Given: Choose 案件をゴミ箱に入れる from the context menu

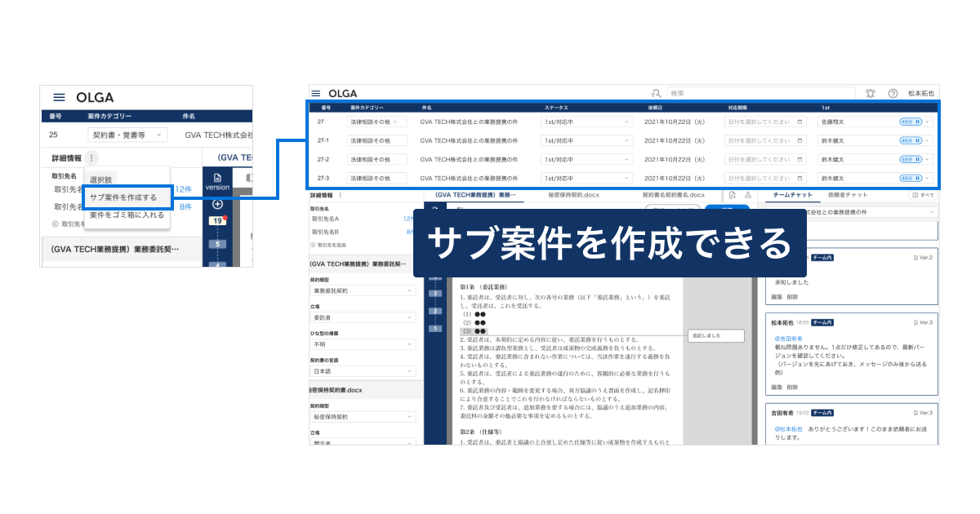Looking at the screenshot, I should [127, 215].
